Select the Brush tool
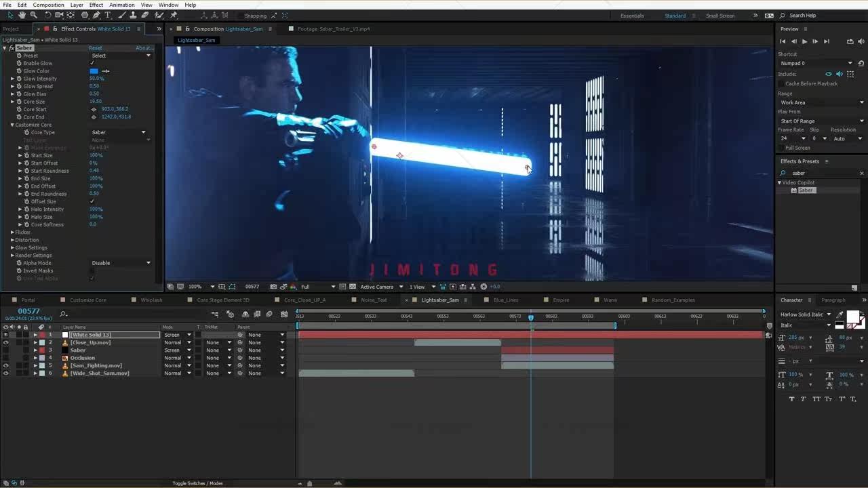Viewport: 868px width, 488px height. [x=123, y=15]
